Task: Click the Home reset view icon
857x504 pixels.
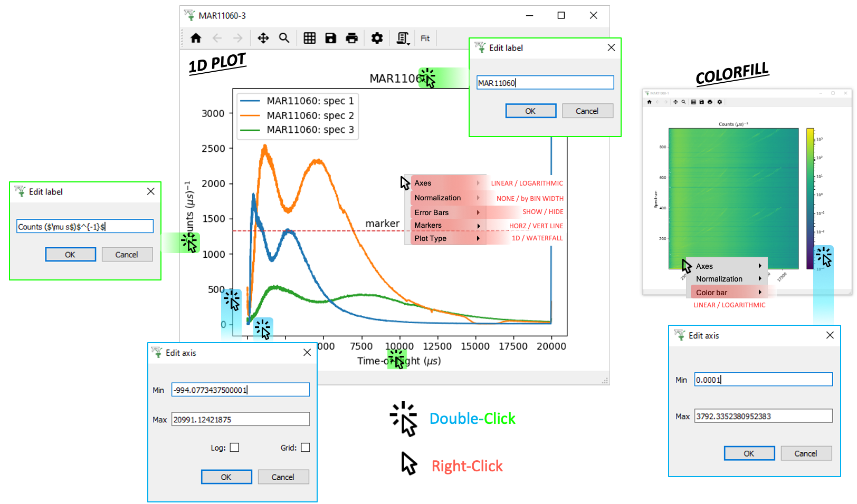Action: 196,38
